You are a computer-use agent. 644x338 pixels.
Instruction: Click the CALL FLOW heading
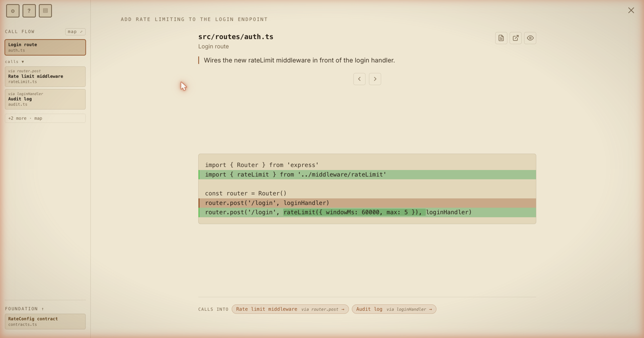(x=20, y=32)
